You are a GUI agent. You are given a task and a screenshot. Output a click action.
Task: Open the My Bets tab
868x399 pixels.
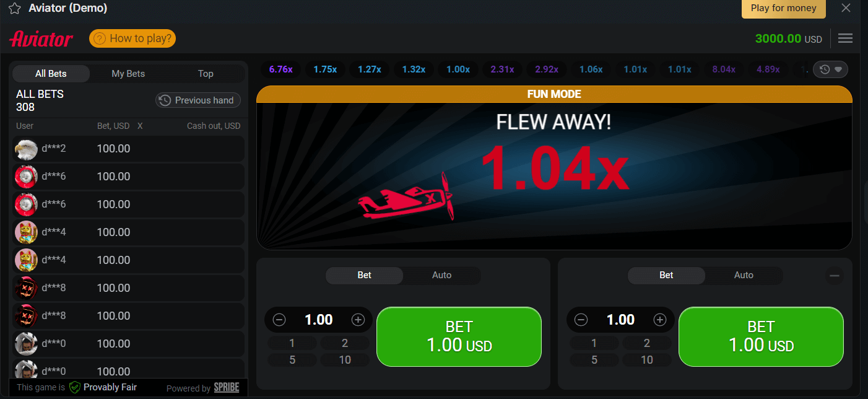tap(128, 74)
